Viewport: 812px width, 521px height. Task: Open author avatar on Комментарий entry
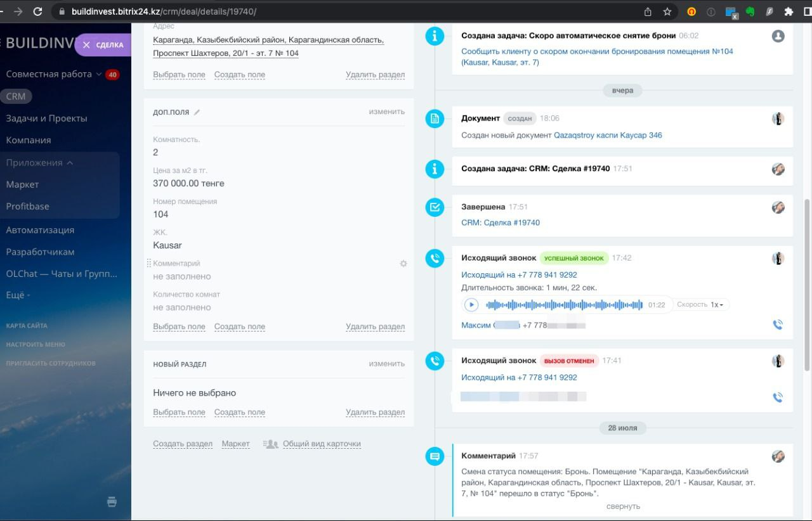(778, 456)
